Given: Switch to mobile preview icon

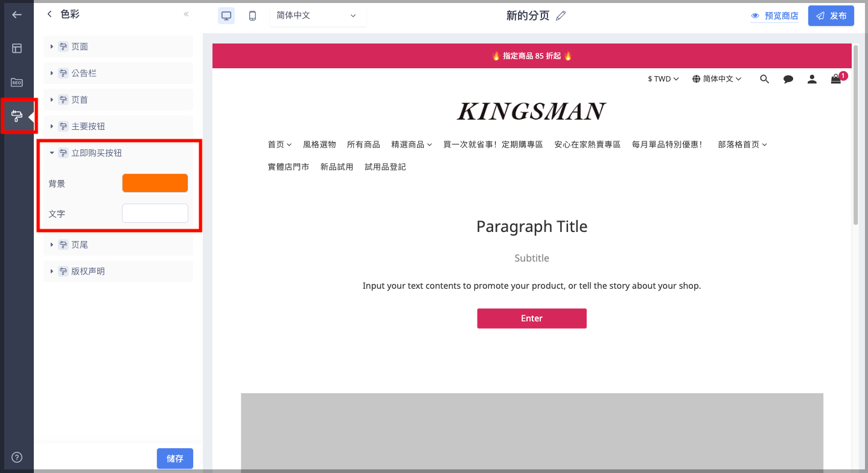Looking at the screenshot, I should click(x=252, y=16).
